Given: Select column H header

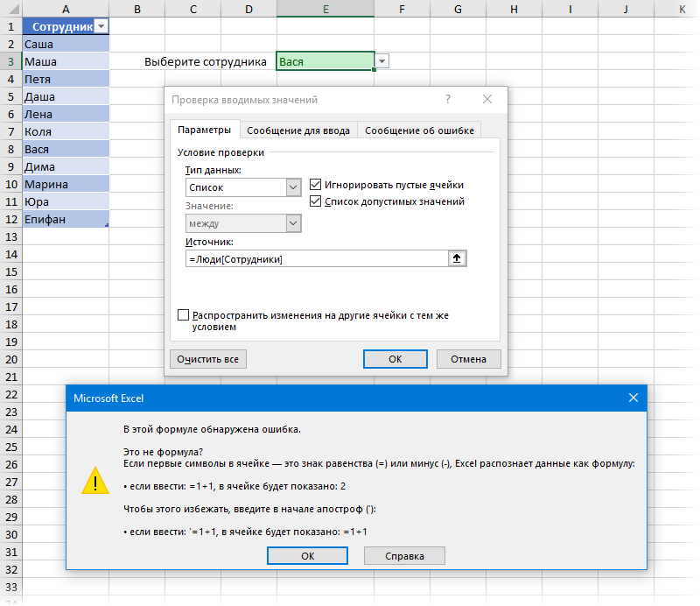Looking at the screenshot, I should [514, 9].
